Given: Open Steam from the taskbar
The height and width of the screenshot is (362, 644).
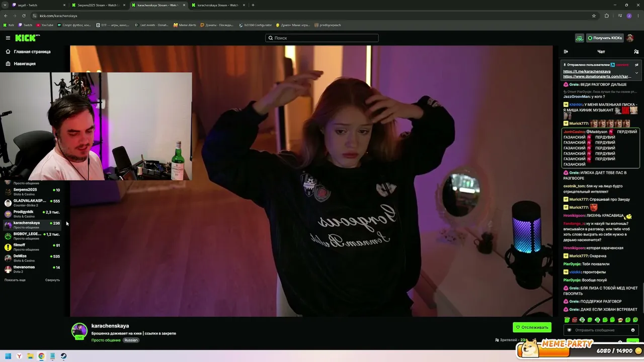Looking at the screenshot, I should point(63,356).
